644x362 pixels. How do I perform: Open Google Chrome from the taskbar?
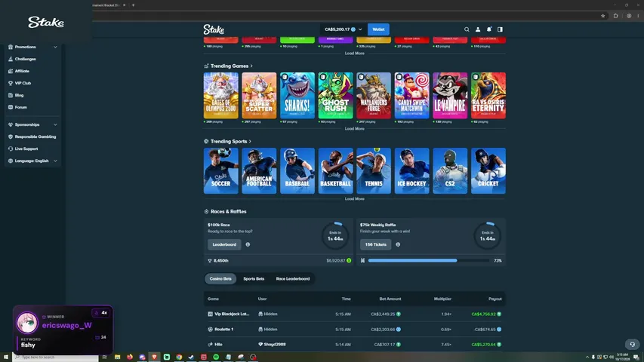tap(179, 357)
